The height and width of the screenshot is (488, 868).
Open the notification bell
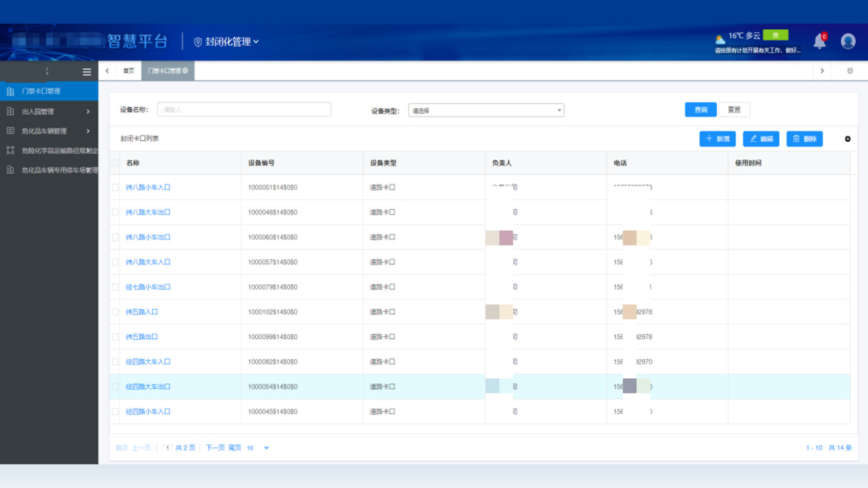820,42
